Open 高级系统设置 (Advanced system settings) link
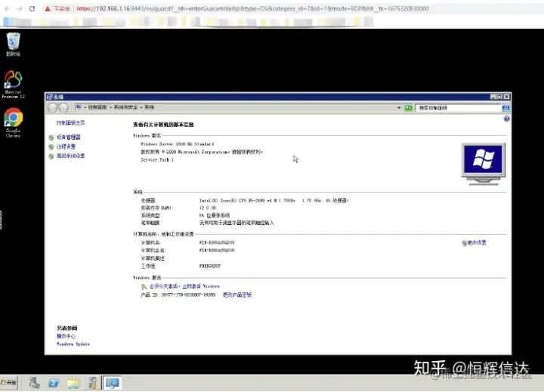Viewport: 544px width, 392px height. [x=70, y=156]
